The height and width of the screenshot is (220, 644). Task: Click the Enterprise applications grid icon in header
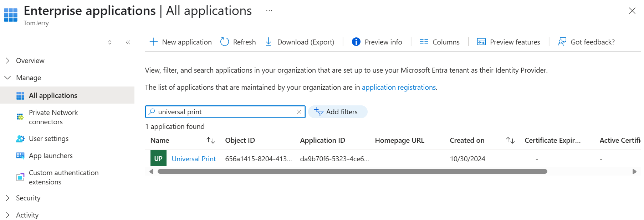(x=11, y=15)
